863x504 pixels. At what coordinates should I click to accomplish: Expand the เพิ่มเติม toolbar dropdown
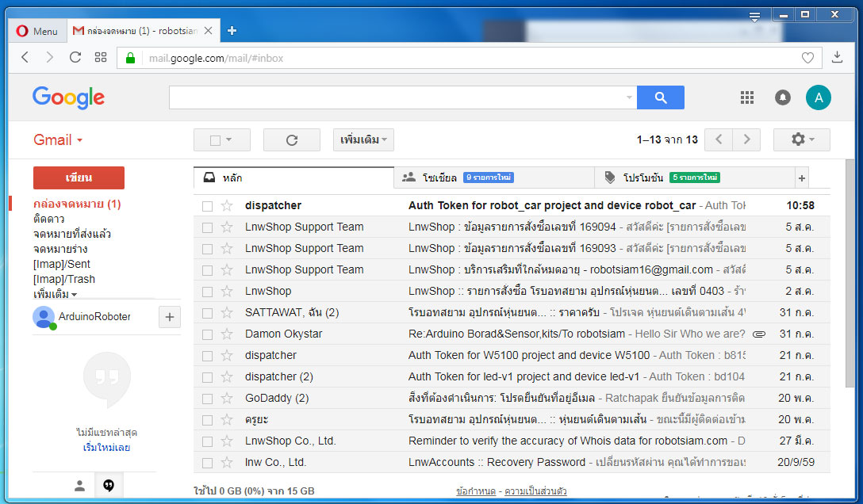(x=363, y=140)
